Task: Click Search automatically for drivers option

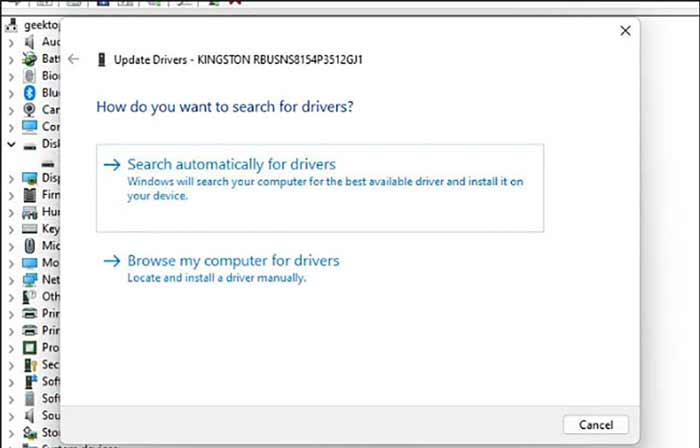Action: coord(320,188)
